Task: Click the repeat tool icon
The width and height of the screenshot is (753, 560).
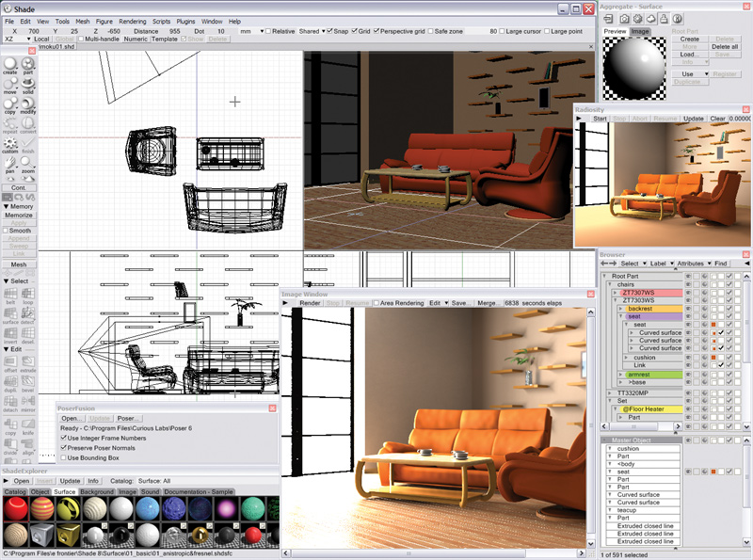Action: (10, 125)
